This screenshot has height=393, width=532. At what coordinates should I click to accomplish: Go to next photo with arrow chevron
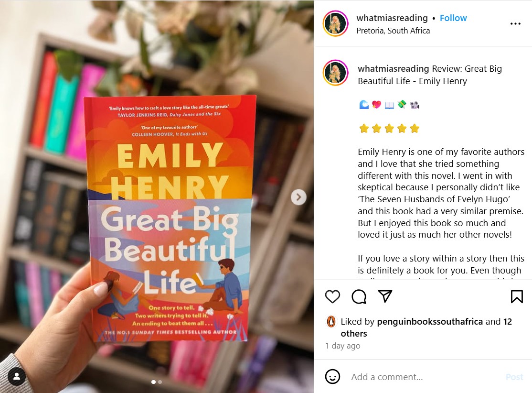[298, 197]
